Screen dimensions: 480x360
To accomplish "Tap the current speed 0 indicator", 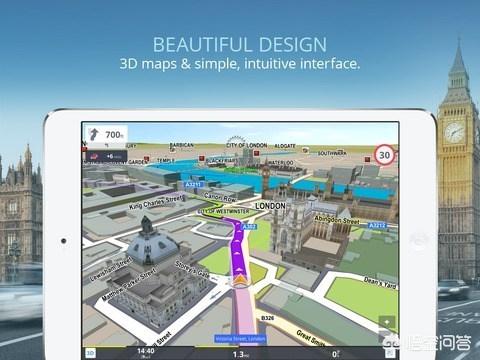I will coord(335,354).
